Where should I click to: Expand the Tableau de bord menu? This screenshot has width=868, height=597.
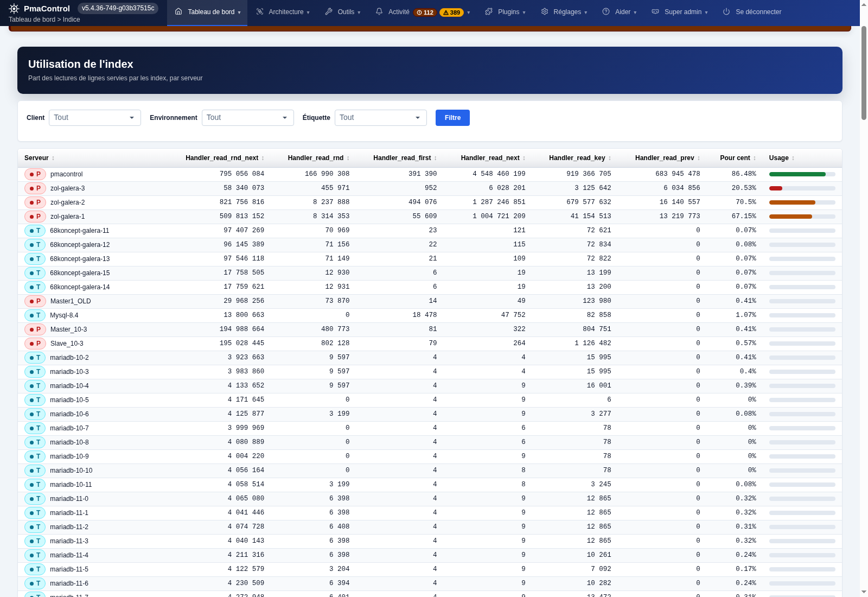239,12
